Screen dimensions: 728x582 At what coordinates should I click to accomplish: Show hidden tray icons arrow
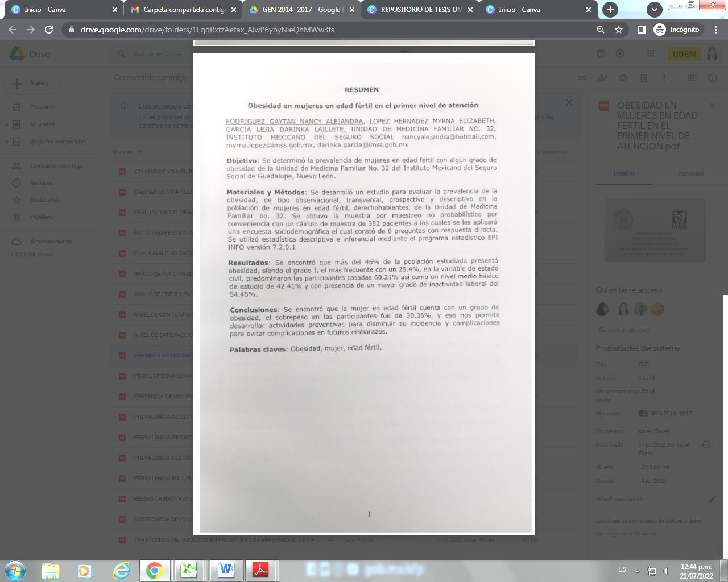tap(638, 571)
